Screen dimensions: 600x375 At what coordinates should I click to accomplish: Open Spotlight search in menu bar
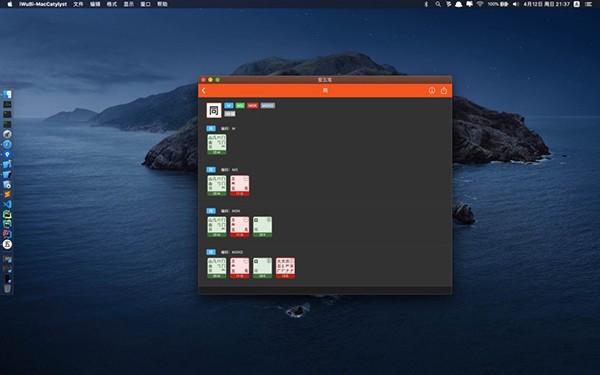(x=438, y=4)
